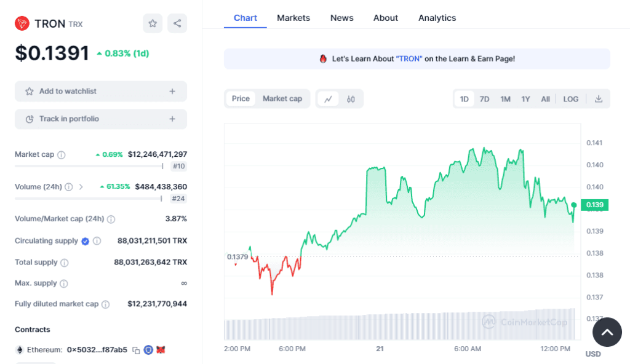This screenshot has height=364, width=630.
Task: Click the share icon next to TRON
Action: click(177, 23)
